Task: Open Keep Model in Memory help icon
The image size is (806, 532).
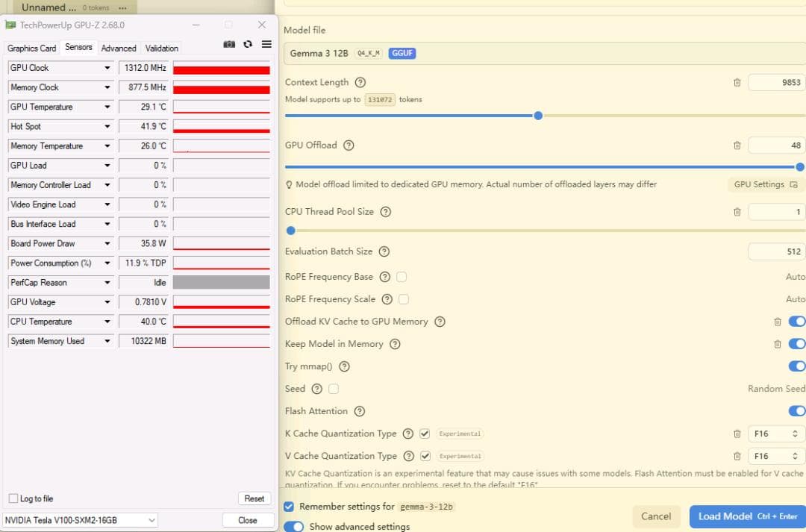Action: click(x=395, y=344)
